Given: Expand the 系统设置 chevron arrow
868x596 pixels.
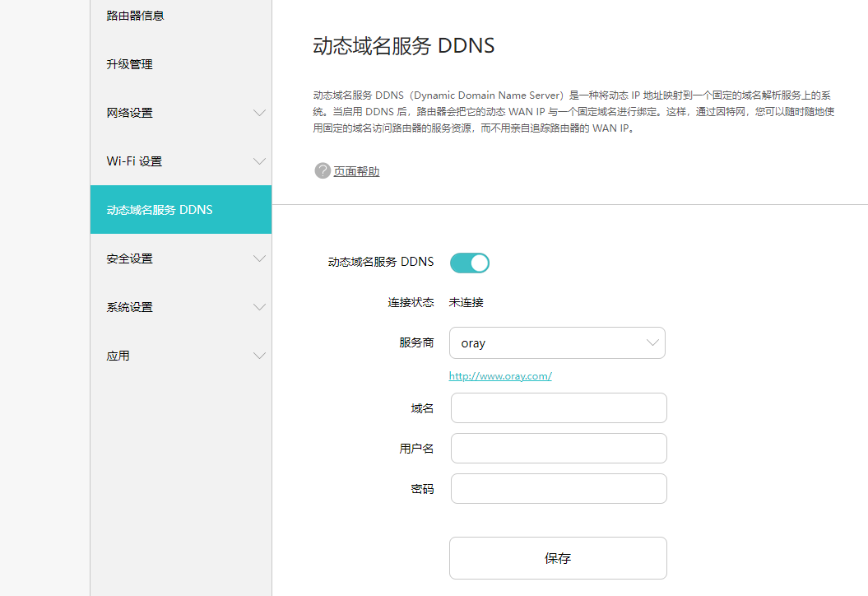Looking at the screenshot, I should 259,307.
